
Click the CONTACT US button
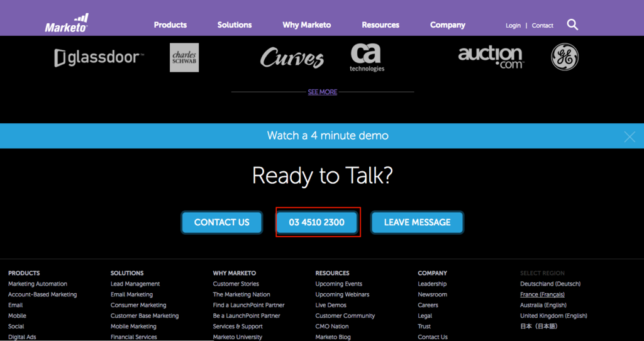pos(222,222)
